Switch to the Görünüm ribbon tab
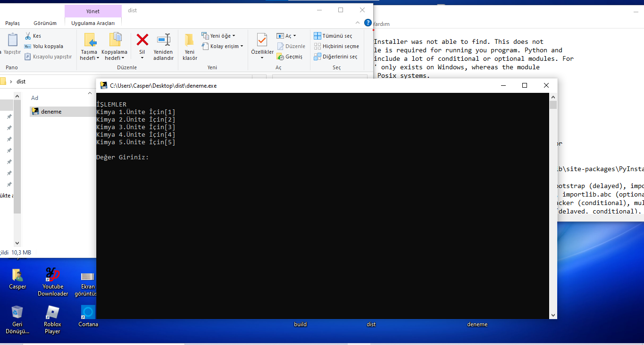This screenshot has width=644, height=345. pyautogui.click(x=45, y=23)
